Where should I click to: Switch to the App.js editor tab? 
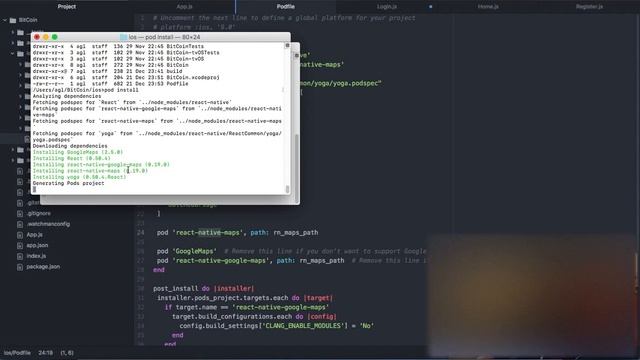pyautogui.click(x=184, y=7)
